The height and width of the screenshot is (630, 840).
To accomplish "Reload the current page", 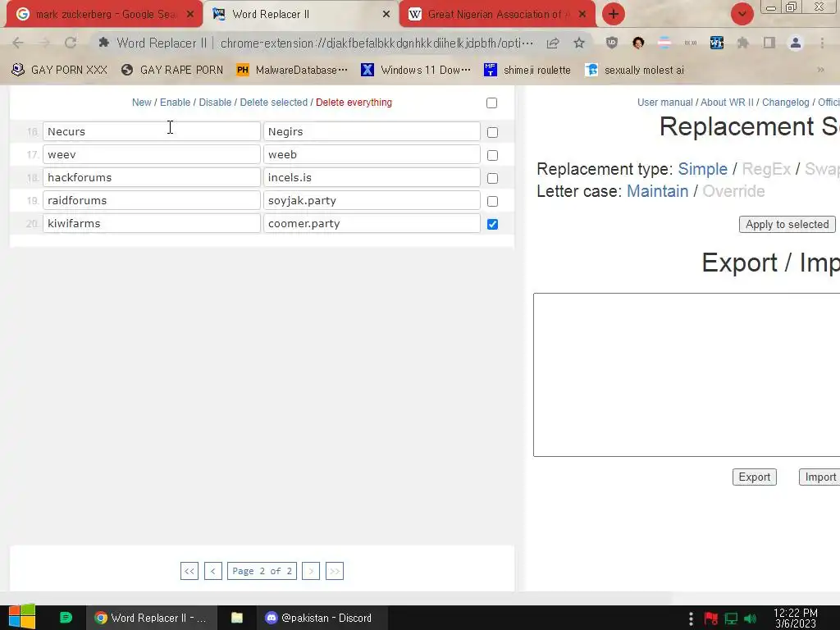I will click(71, 43).
